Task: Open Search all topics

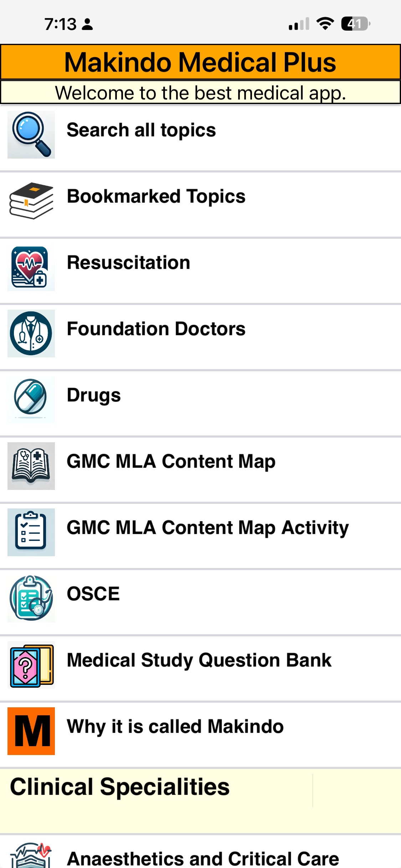Action: (141, 130)
